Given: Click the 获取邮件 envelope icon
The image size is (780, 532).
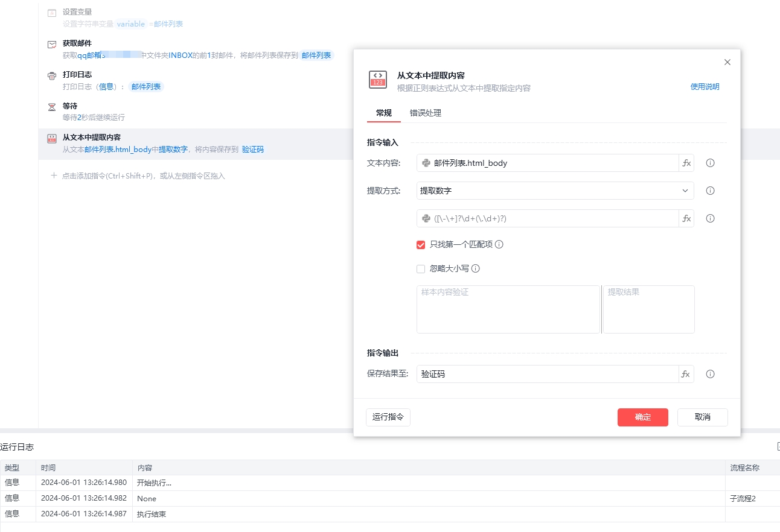Looking at the screenshot, I should coord(52,44).
